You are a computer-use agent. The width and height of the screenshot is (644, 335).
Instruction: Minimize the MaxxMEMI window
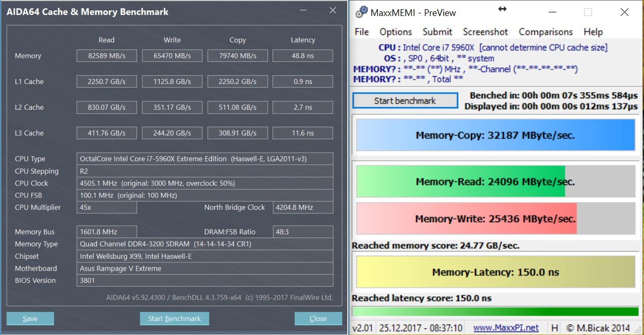coord(552,12)
